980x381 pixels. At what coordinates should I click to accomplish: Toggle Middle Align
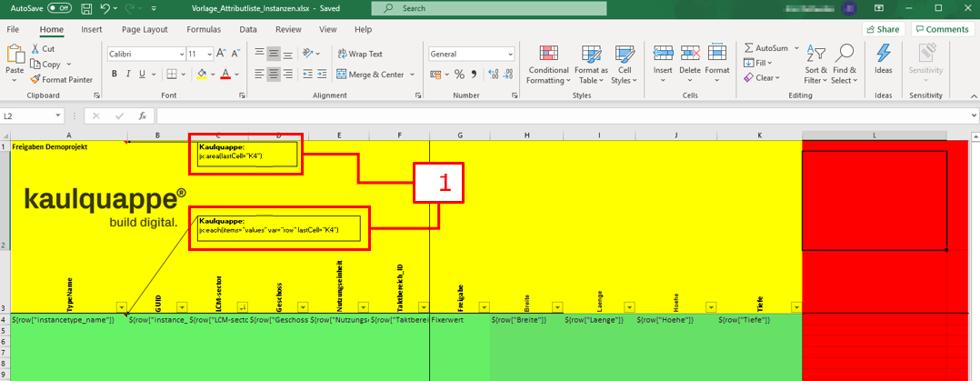[x=273, y=54]
